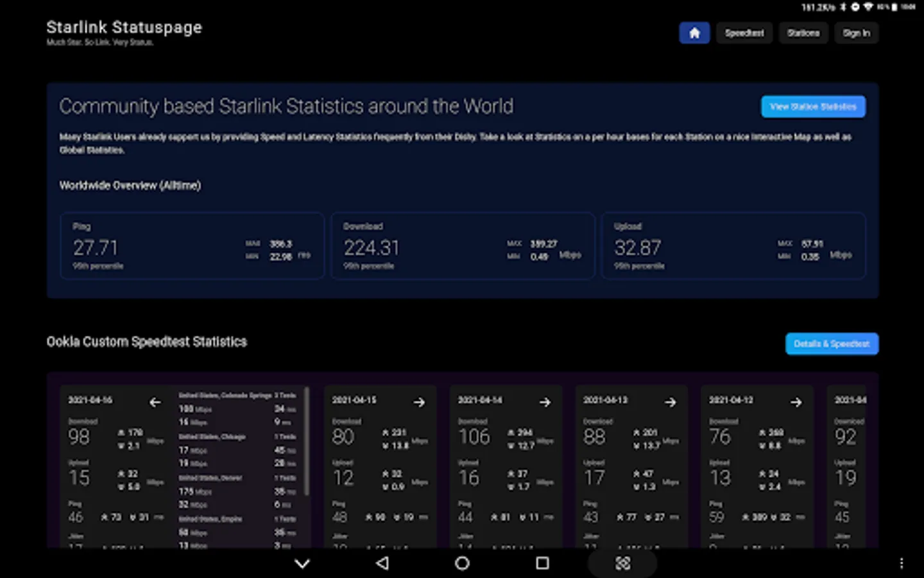Select the Ping 27.71 overview card
Screen dimensions: 924x578
(192, 246)
